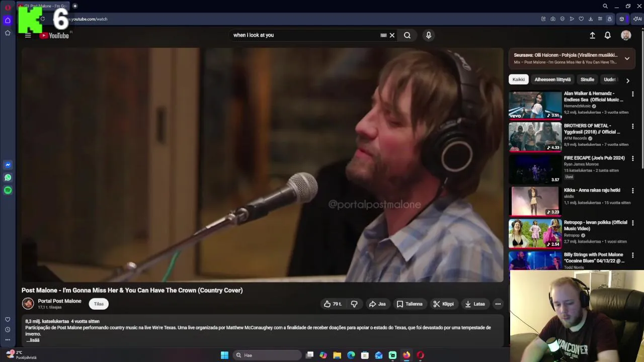Subscribe with the Tilaa button
This screenshot has width=644, height=362.
(x=99, y=304)
